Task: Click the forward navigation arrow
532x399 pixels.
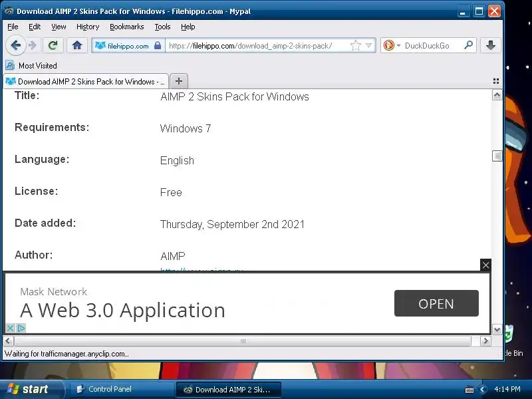Action: point(33,45)
